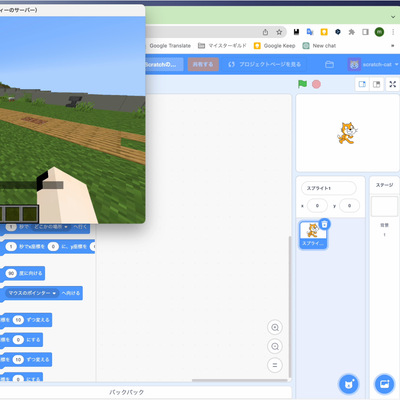The width and height of the screenshot is (400, 400).
Task: Delete sprite with trash can icon
Action: click(x=324, y=224)
